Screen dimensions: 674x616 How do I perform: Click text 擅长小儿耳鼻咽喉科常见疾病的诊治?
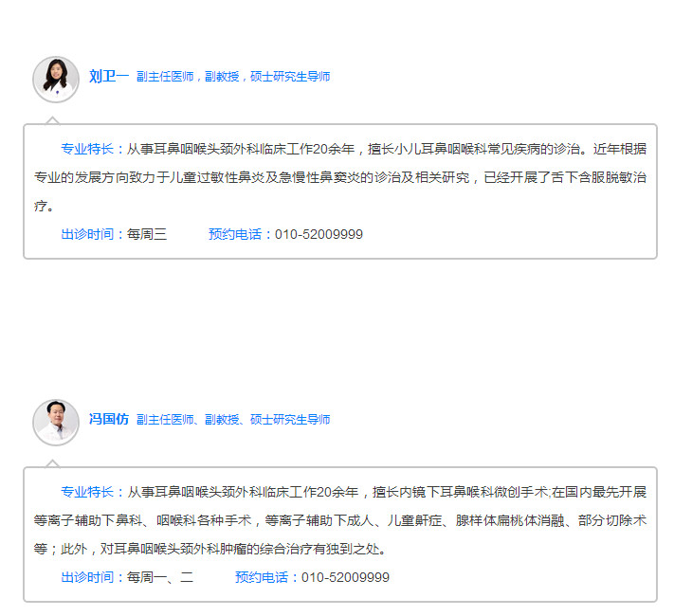[474, 149]
